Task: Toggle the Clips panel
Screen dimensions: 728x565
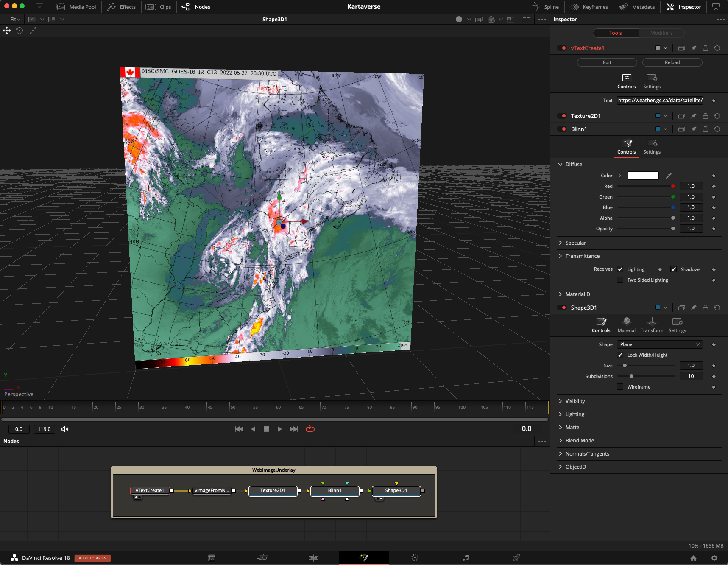Action: click(158, 7)
